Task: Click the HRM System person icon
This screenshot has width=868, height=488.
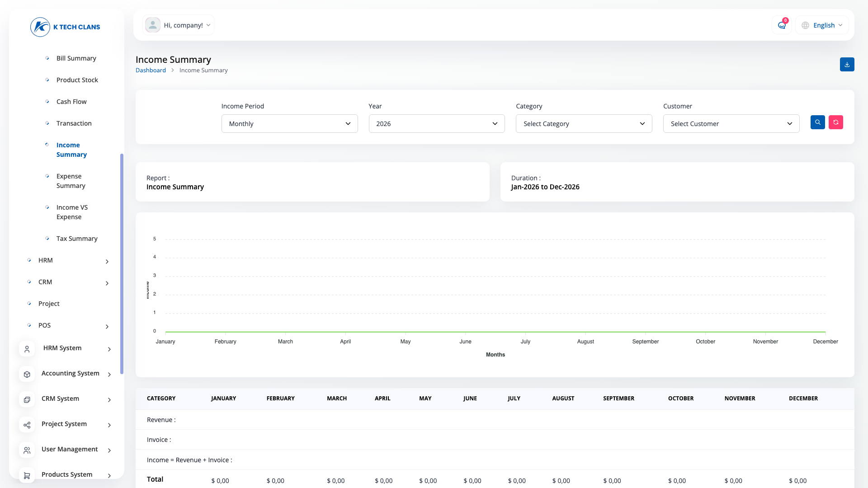Action: [x=27, y=349]
